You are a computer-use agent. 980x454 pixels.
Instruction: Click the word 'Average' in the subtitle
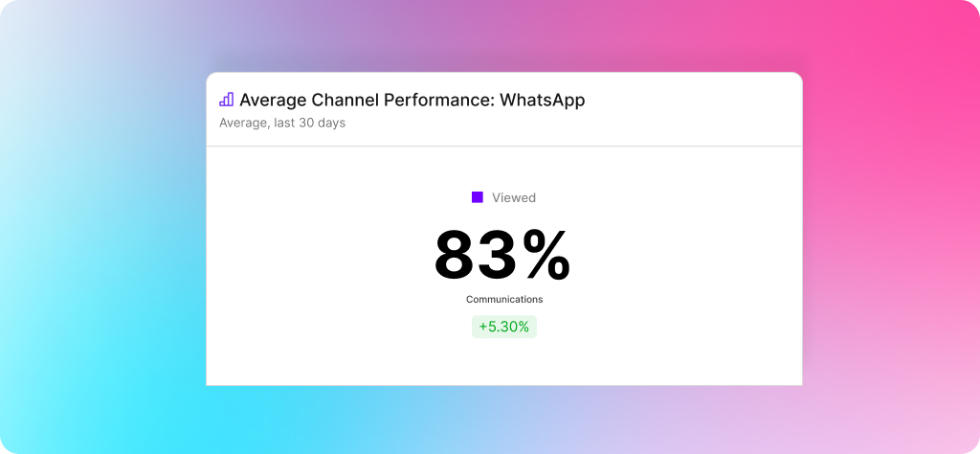click(244, 124)
